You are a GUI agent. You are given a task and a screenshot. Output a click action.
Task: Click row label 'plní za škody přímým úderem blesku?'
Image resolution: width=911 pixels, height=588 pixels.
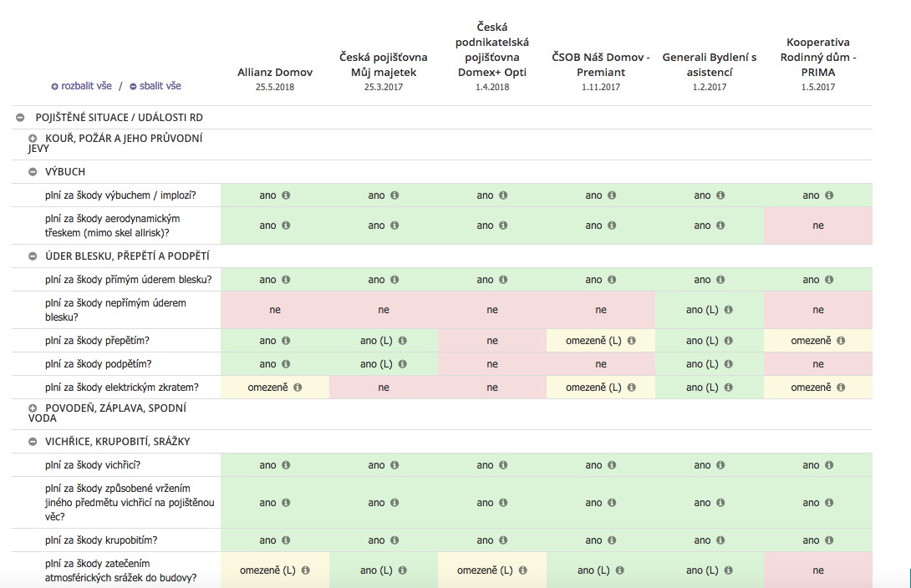pyautogui.click(x=129, y=279)
